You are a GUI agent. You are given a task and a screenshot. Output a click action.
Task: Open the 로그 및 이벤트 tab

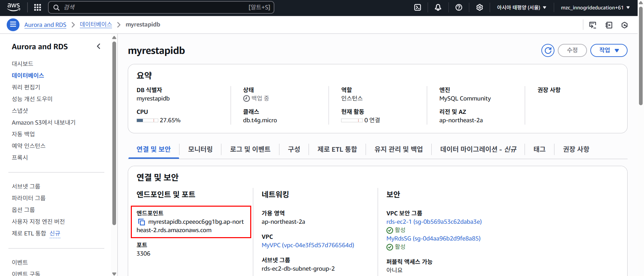pyautogui.click(x=250, y=149)
